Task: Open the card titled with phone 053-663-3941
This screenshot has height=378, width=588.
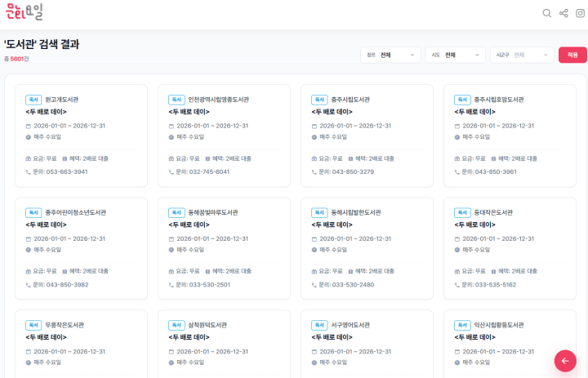Action: click(x=81, y=136)
